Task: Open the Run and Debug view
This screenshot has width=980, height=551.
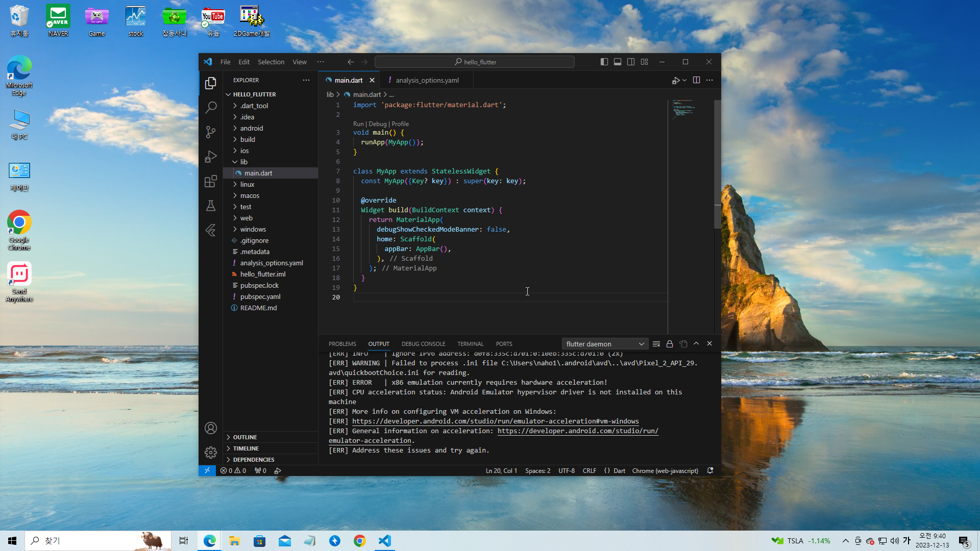Action: point(211,156)
